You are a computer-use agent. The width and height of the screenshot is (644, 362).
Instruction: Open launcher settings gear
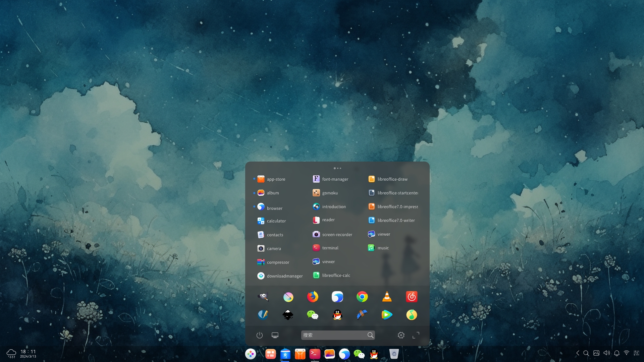coord(401,335)
